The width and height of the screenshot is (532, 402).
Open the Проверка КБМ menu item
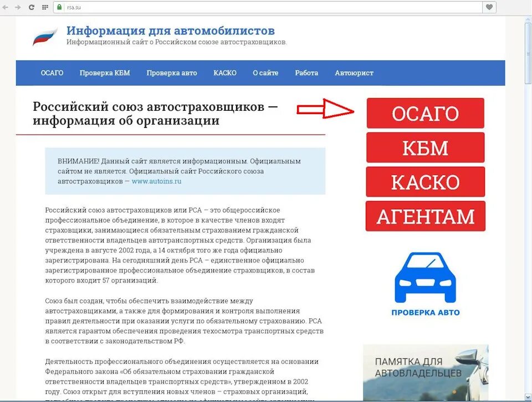click(105, 73)
